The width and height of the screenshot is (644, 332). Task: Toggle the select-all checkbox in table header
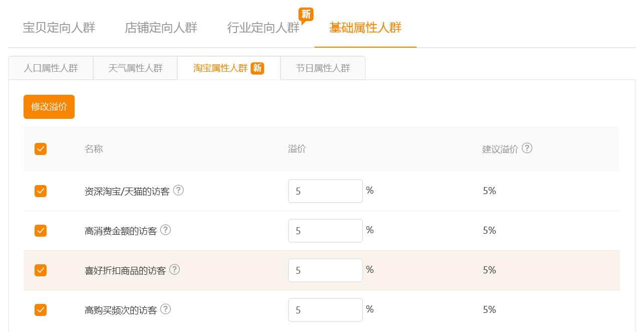41,149
